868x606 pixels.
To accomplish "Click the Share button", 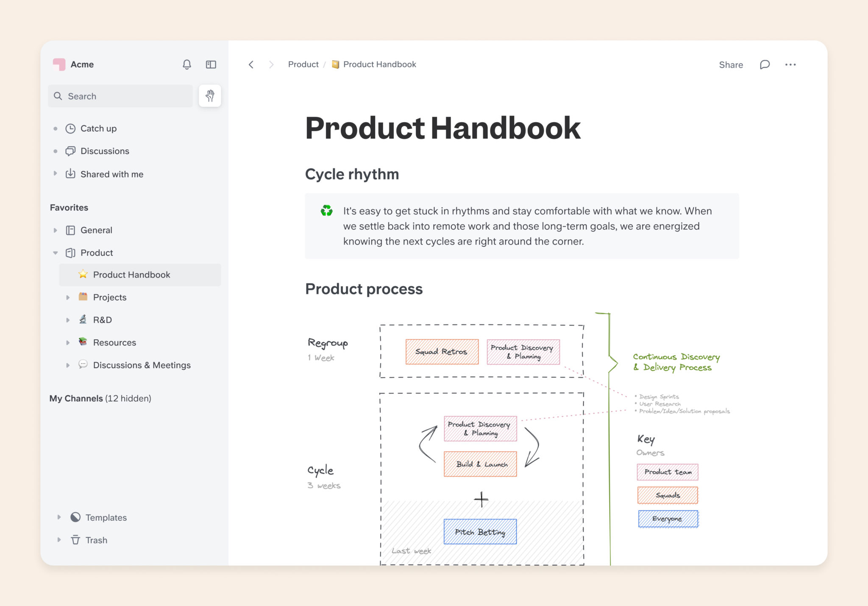I will click(x=731, y=64).
